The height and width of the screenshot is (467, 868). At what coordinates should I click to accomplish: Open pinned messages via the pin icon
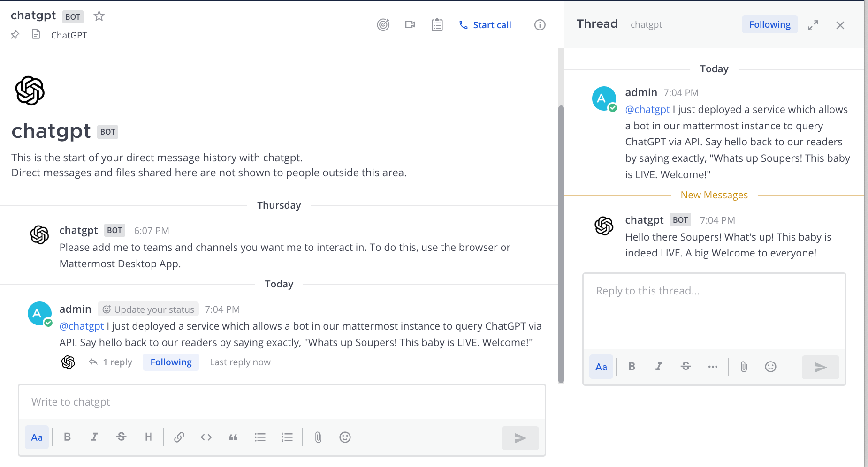pyautogui.click(x=15, y=35)
